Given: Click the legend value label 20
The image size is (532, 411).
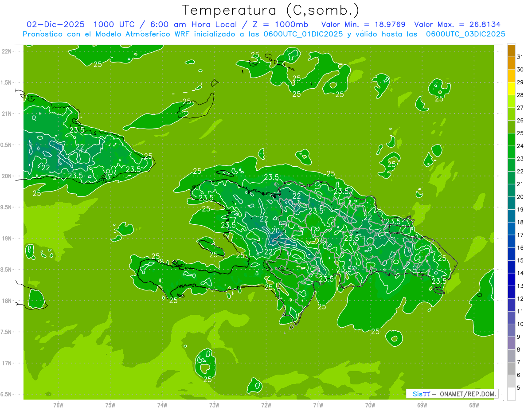Looking at the screenshot, I should [x=520, y=197].
